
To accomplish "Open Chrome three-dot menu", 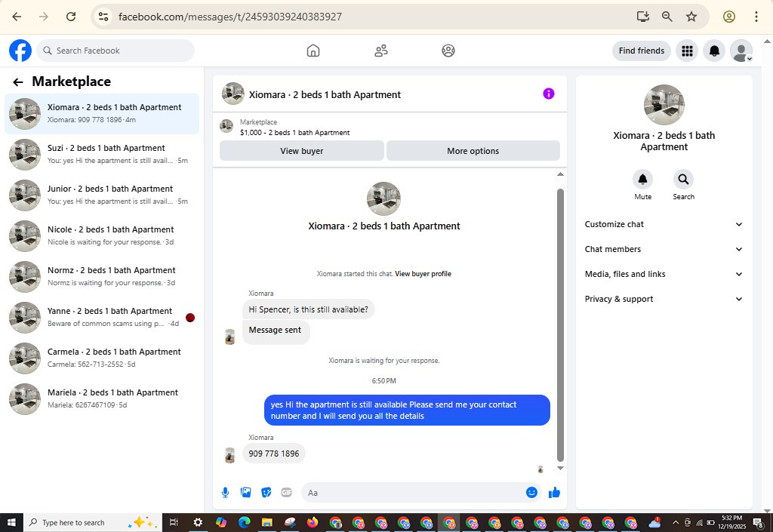I will click(756, 17).
